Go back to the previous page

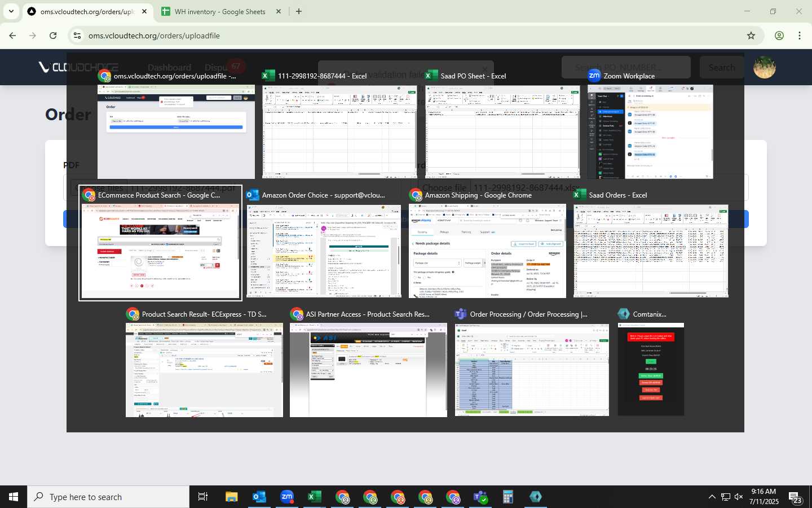(x=12, y=36)
